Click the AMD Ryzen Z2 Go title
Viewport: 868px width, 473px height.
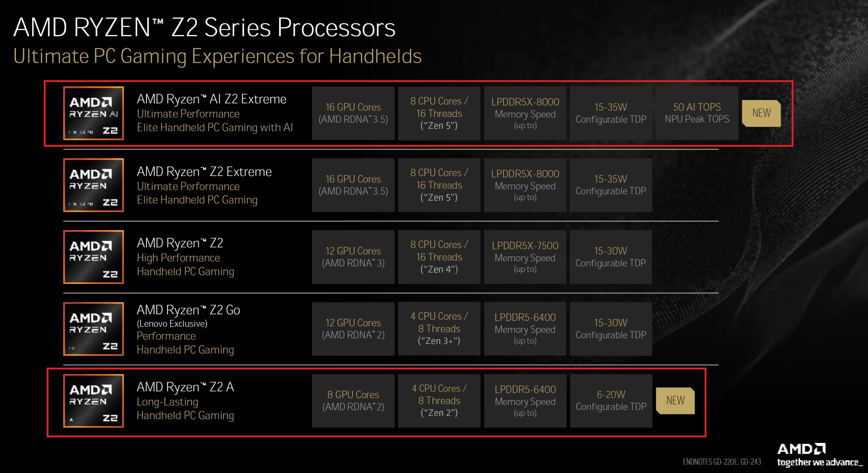[x=188, y=310]
